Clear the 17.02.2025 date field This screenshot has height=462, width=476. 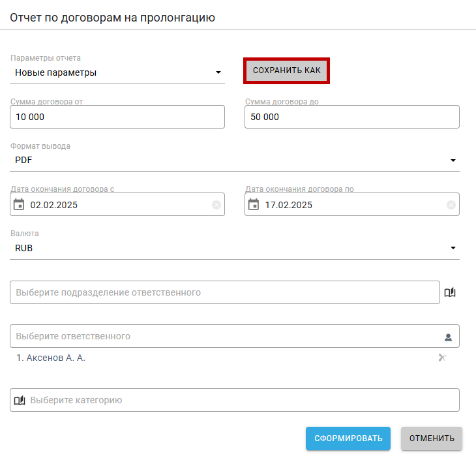(x=451, y=205)
